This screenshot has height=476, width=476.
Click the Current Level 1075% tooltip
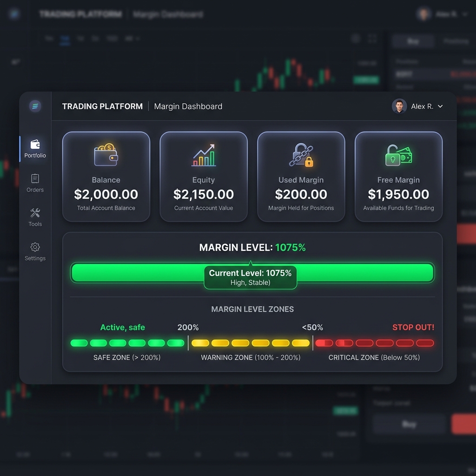pos(251,278)
